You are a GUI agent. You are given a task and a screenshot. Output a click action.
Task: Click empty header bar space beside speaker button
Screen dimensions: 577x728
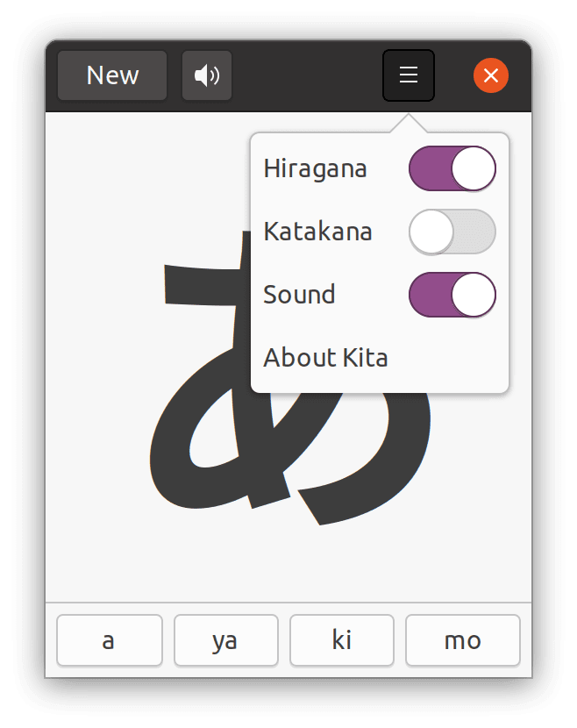(x=307, y=75)
